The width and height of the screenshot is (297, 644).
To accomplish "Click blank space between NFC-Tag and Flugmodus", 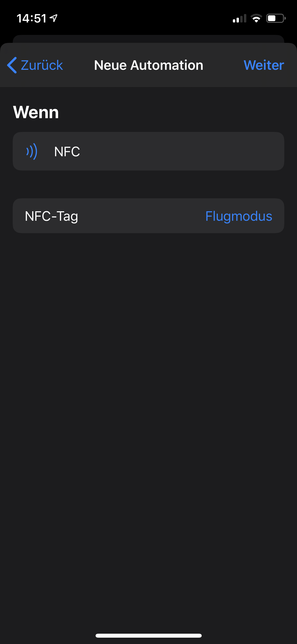I will tap(142, 216).
